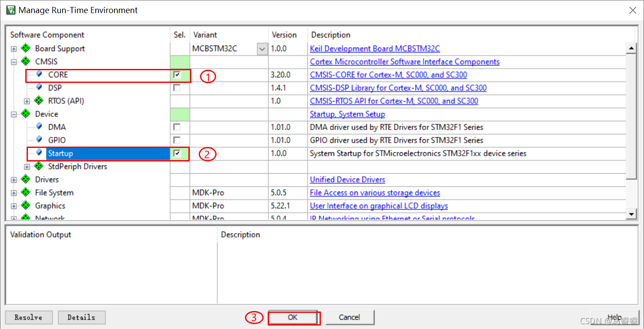
Task: Click the DMA blue component icon
Action: coord(39,127)
